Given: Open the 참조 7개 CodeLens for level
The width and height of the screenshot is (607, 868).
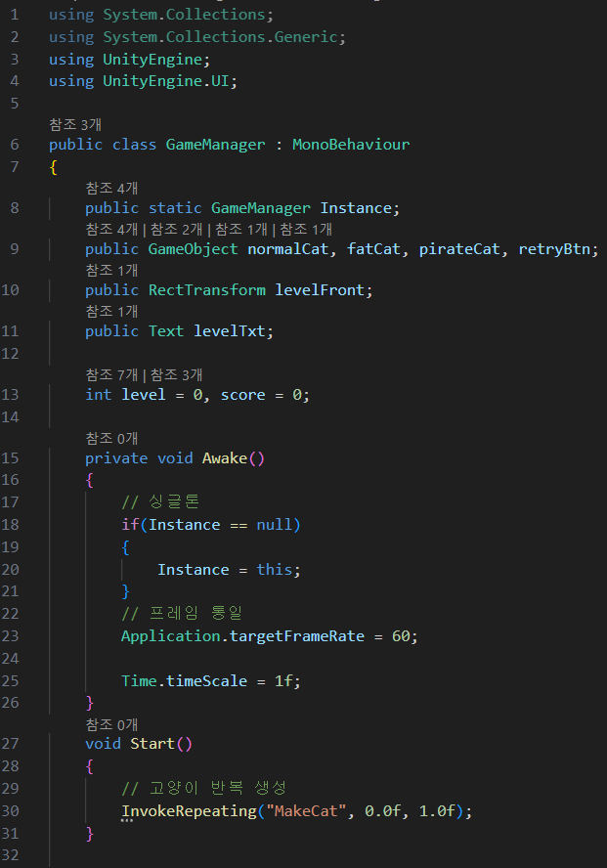Looking at the screenshot, I should (x=111, y=374).
